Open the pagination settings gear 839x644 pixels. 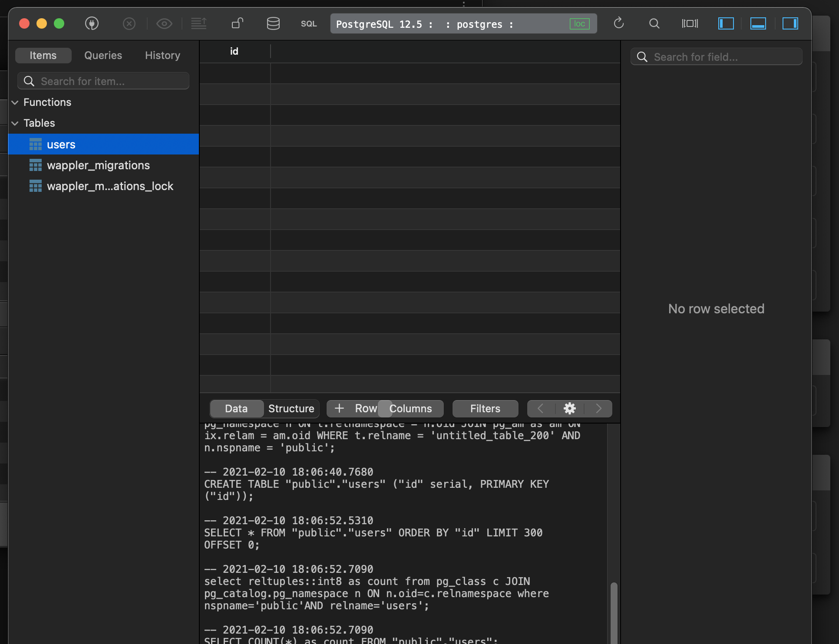569,408
